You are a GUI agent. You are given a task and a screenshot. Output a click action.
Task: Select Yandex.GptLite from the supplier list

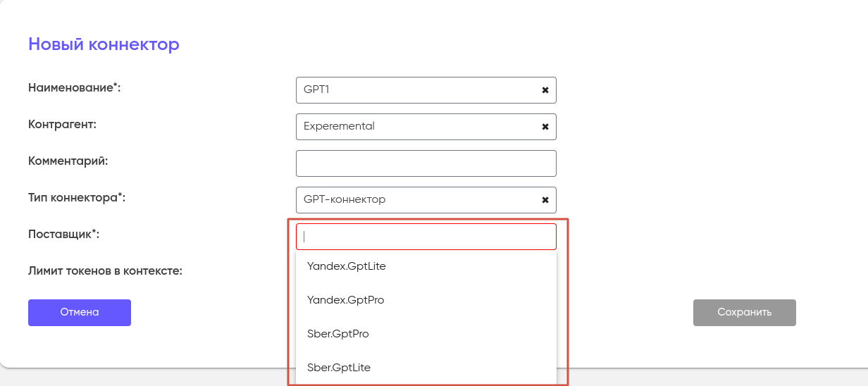coord(347,266)
